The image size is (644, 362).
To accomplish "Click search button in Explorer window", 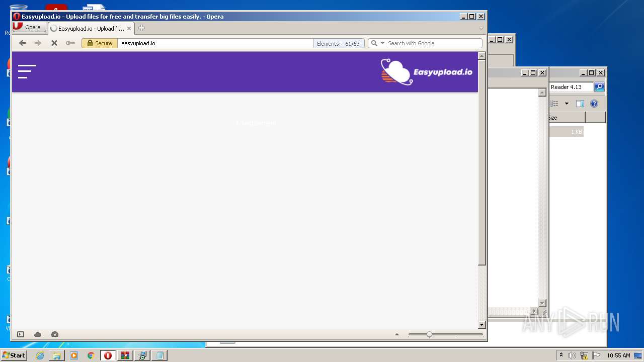I will coord(599,87).
